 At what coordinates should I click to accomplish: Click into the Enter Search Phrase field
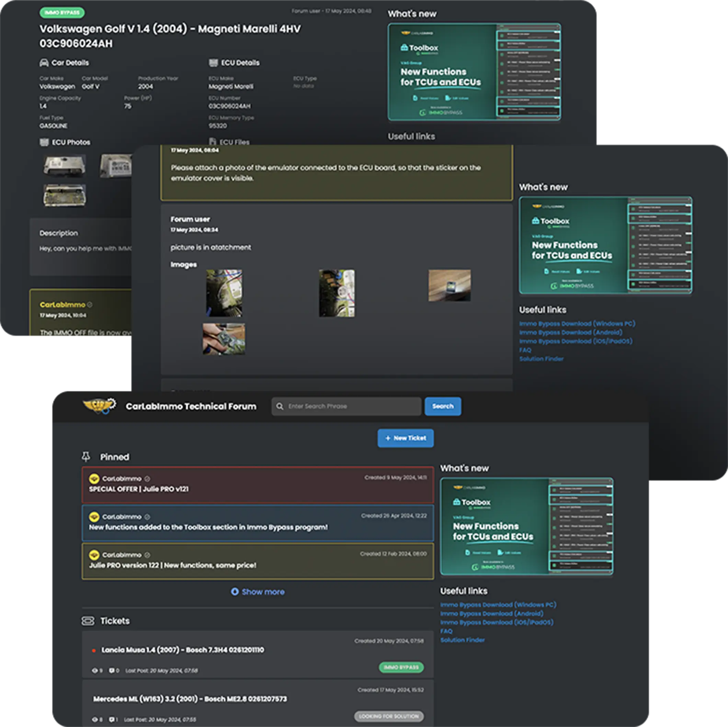[x=346, y=406]
